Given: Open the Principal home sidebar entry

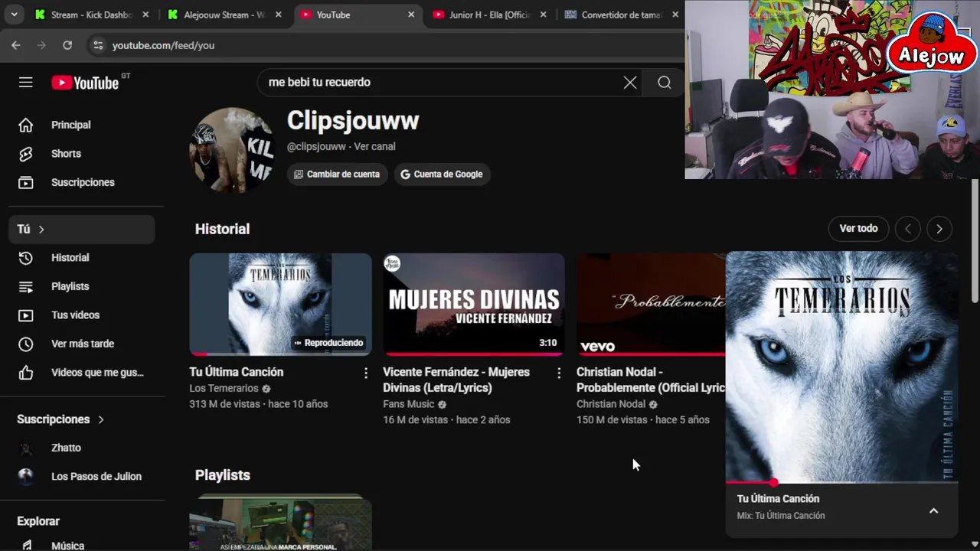Looking at the screenshot, I should pyautogui.click(x=82, y=125).
